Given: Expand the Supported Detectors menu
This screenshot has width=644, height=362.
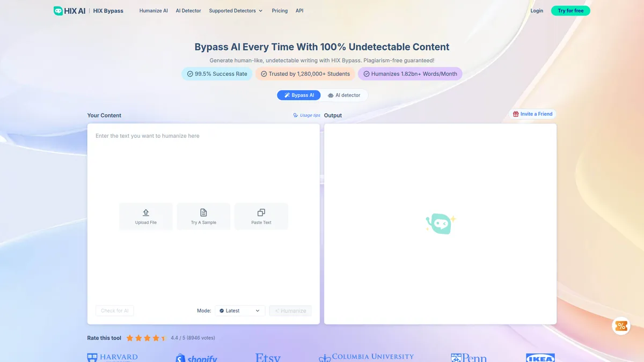Looking at the screenshot, I should coord(236,11).
